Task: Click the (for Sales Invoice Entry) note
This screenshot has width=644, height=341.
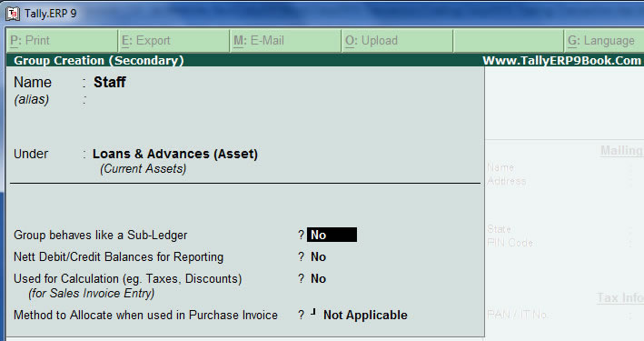Action: click(x=92, y=294)
